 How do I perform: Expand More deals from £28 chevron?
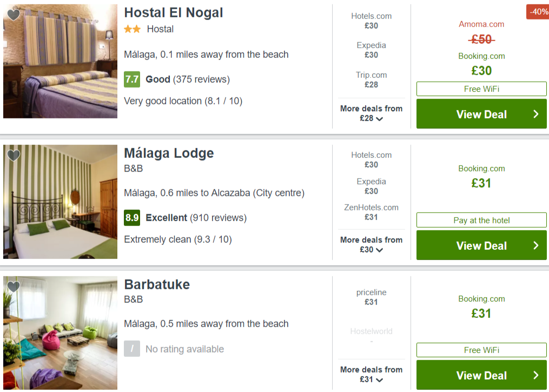click(379, 118)
